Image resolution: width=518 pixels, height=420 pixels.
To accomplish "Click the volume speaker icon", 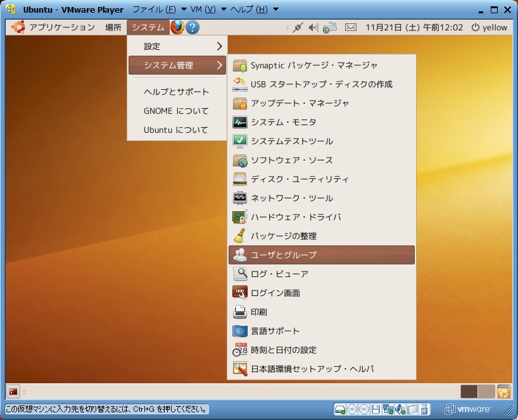I will 313,27.
